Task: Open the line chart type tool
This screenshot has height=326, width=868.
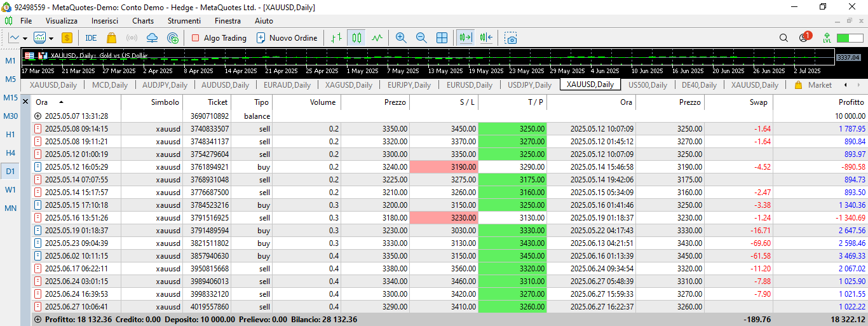Action: (14, 38)
